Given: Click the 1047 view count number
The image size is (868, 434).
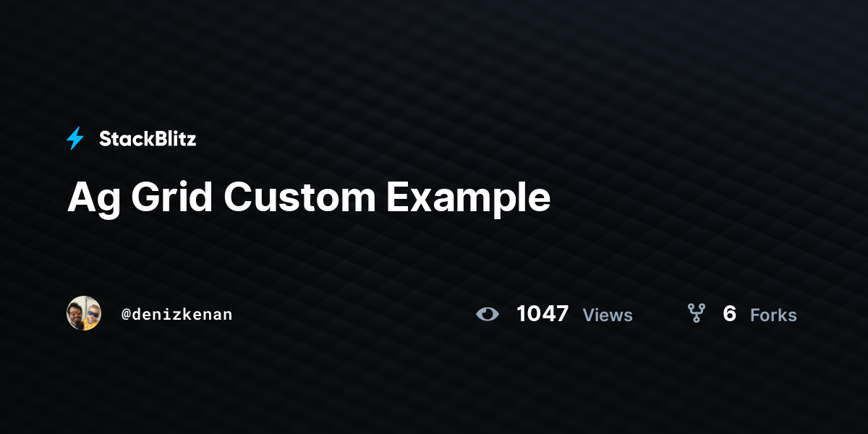Looking at the screenshot, I should pyautogui.click(x=542, y=314).
